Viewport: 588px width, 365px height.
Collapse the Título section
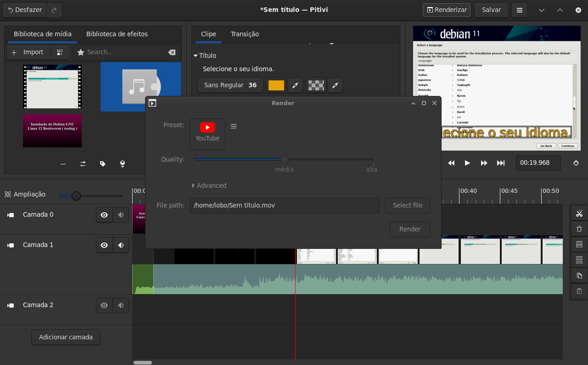[x=205, y=56]
